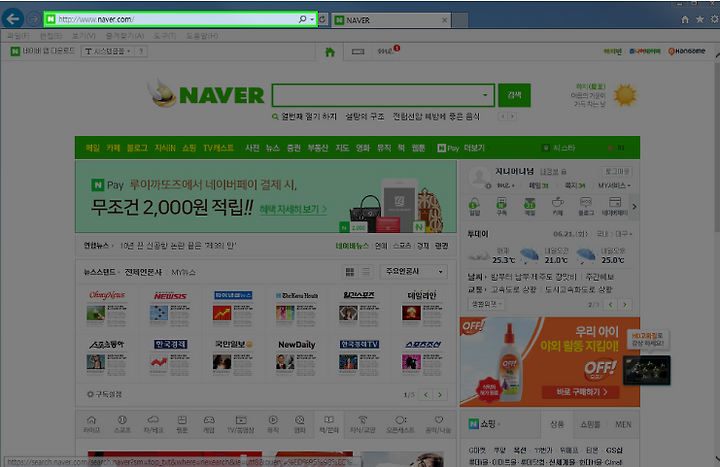Click the 로그아웃 logout button
720x467 pixels.
pyautogui.click(x=617, y=171)
